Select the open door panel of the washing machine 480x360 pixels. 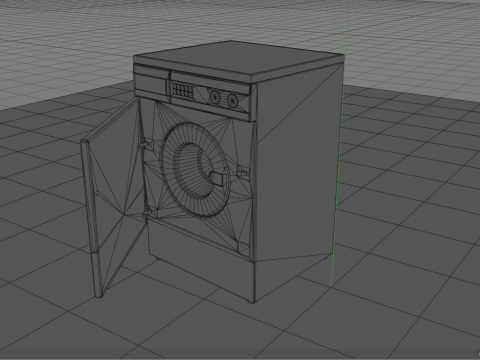coord(115,197)
